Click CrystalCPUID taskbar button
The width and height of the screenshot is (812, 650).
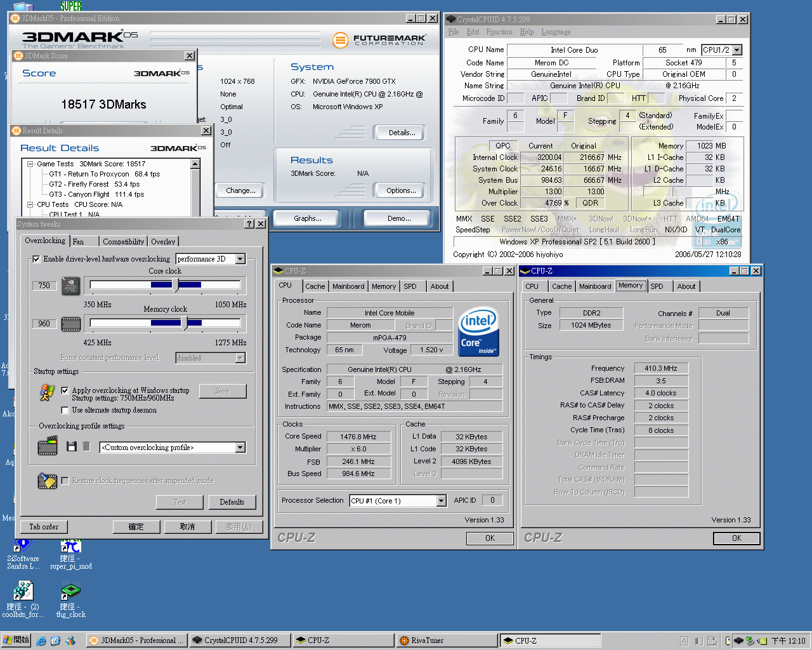tap(240, 640)
